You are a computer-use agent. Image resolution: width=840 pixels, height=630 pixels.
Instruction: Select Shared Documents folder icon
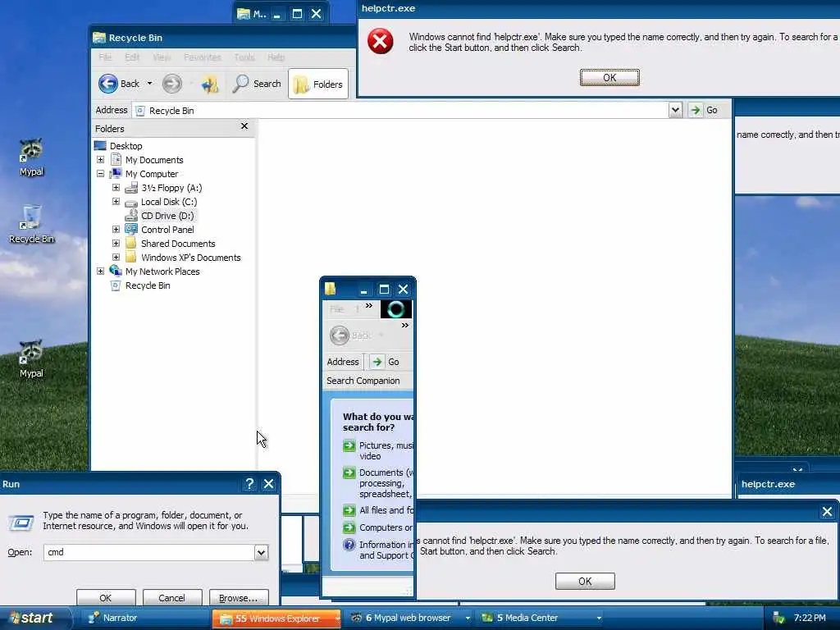coord(131,243)
